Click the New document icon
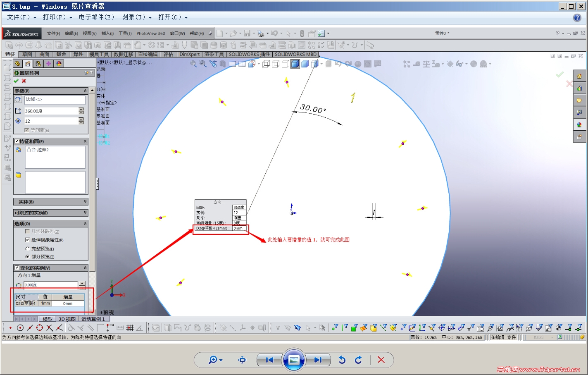The image size is (588, 375). [x=220, y=33]
